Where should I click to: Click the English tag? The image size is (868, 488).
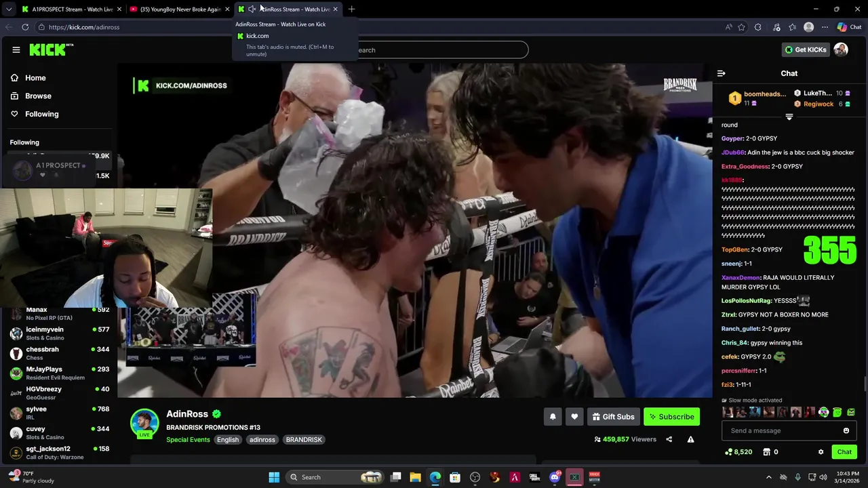pos(228,440)
